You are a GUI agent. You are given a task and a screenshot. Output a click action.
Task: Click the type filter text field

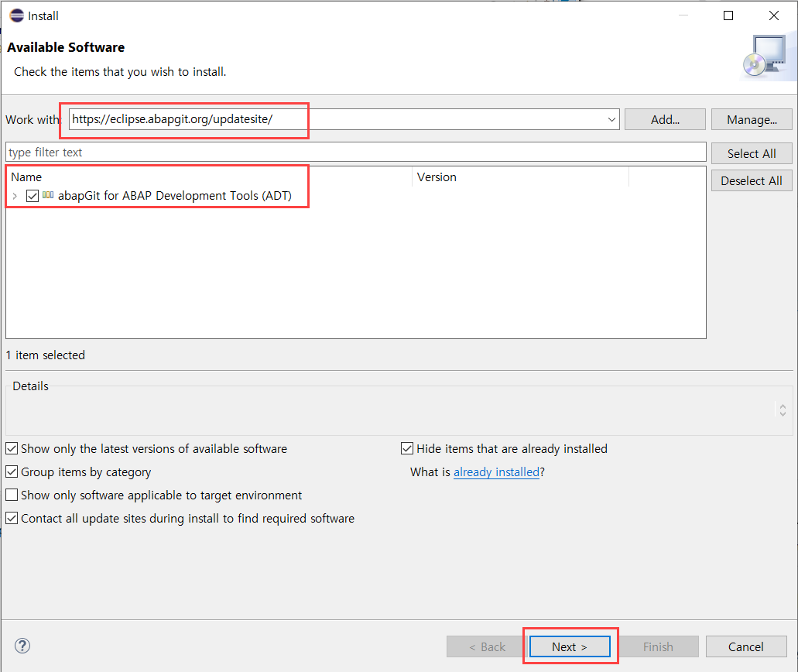(x=356, y=153)
